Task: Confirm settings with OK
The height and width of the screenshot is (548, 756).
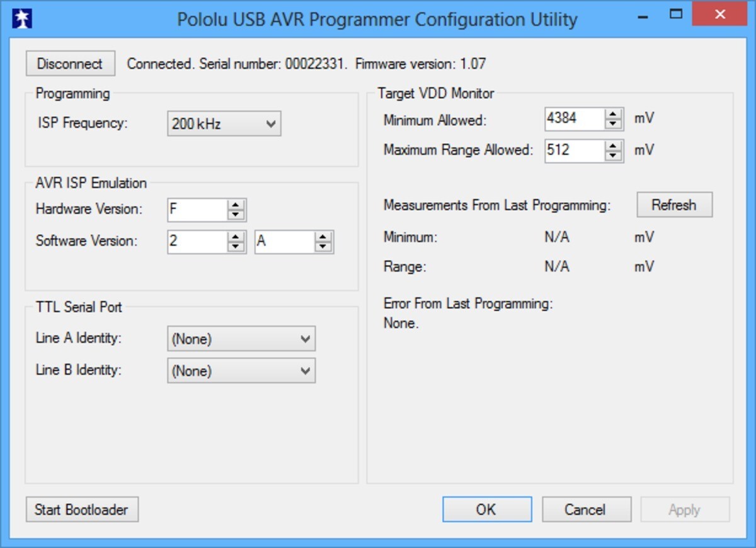Action: 487,510
